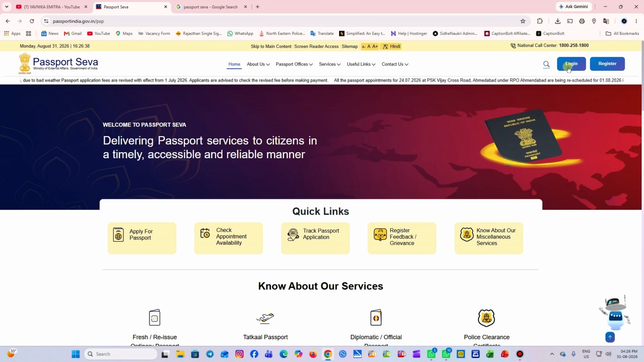Open the site search magnifier icon
The height and width of the screenshot is (362, 644).
click(x=546, y=64)
